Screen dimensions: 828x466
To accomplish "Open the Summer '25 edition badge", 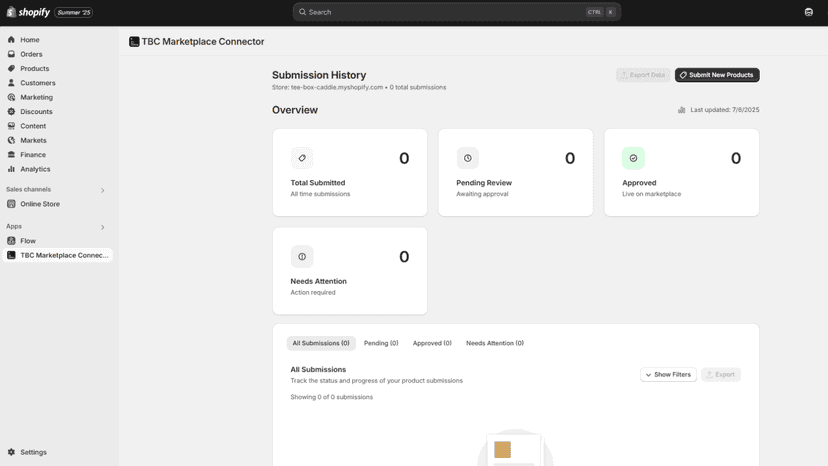I will pyautogui.click(x=74, y=12).
